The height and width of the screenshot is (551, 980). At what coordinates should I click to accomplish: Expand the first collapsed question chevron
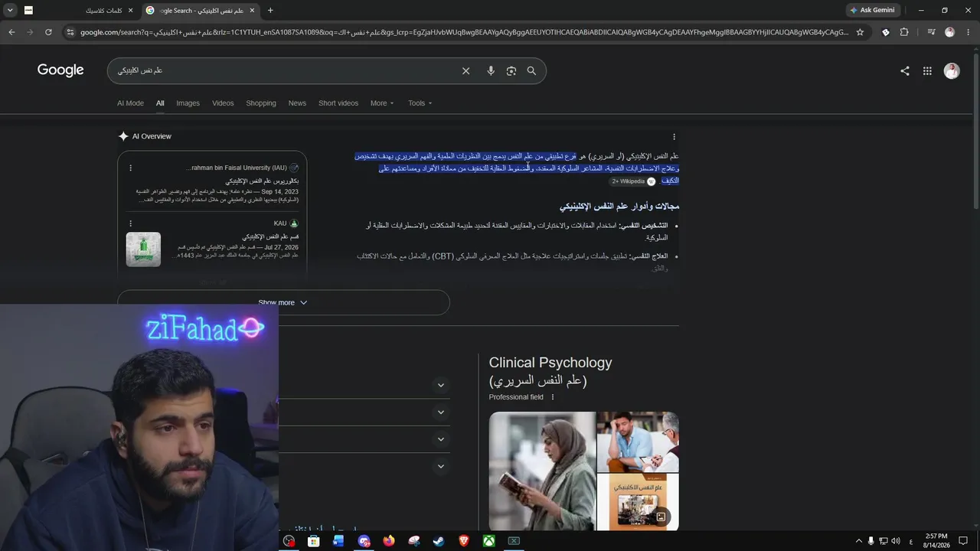pyautogui.click(x=440, y=385)
